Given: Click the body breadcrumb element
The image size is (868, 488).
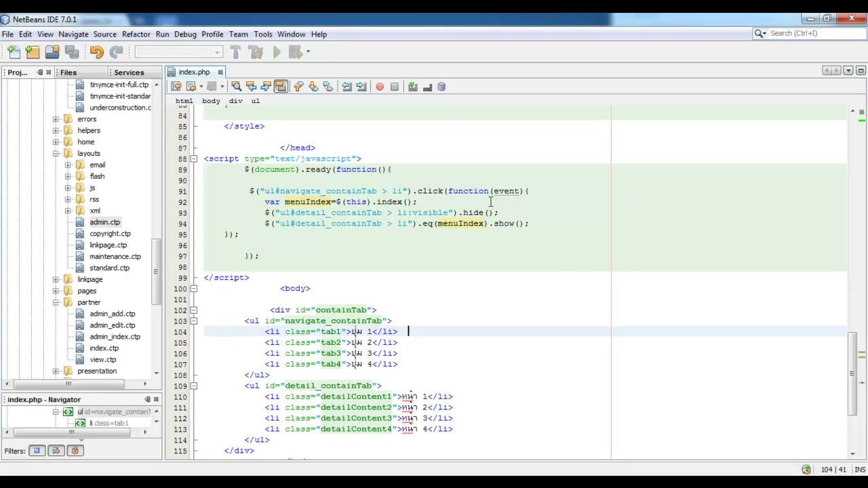Looking at the screenshot, I should pyautogui.click(x=211, y=101).
